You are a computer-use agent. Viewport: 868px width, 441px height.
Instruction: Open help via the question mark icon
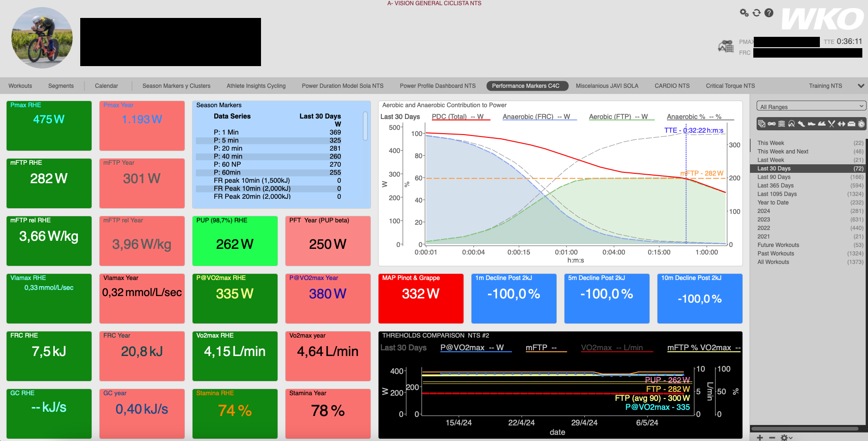click(769, 13)
